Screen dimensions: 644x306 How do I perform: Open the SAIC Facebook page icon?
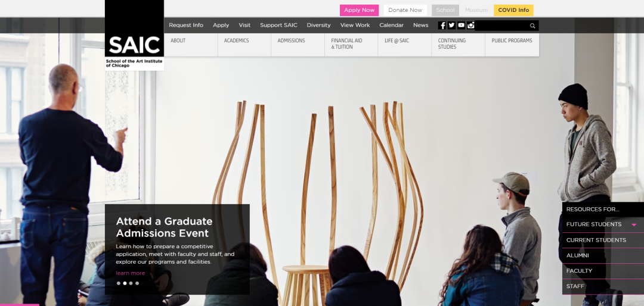tap(442, 26)
